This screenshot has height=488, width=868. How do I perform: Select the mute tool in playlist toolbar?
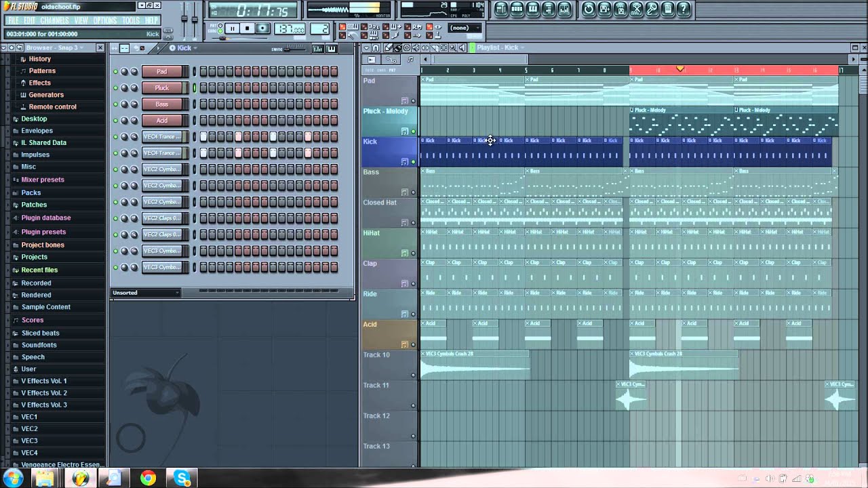[416, 47]
